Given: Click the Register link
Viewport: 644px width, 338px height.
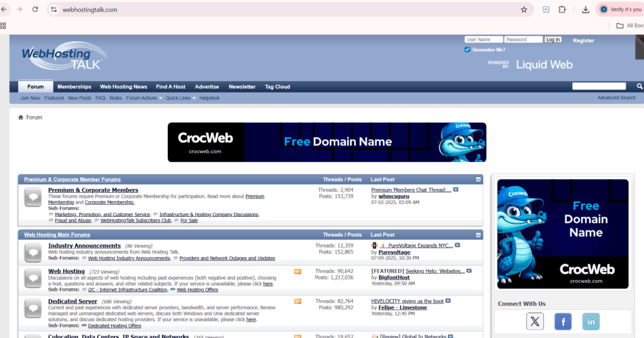Looking at the screenshot, I should (583, 40).
